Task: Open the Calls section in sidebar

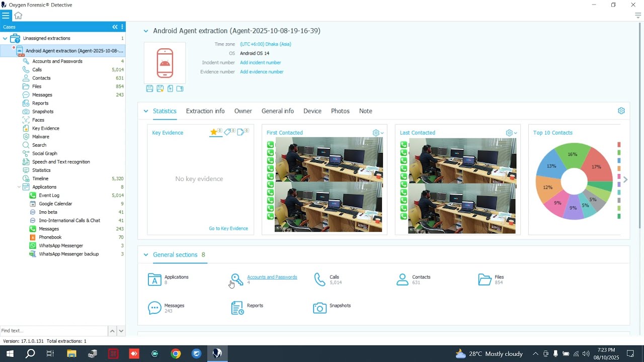Action: click(x=37, y=69)
